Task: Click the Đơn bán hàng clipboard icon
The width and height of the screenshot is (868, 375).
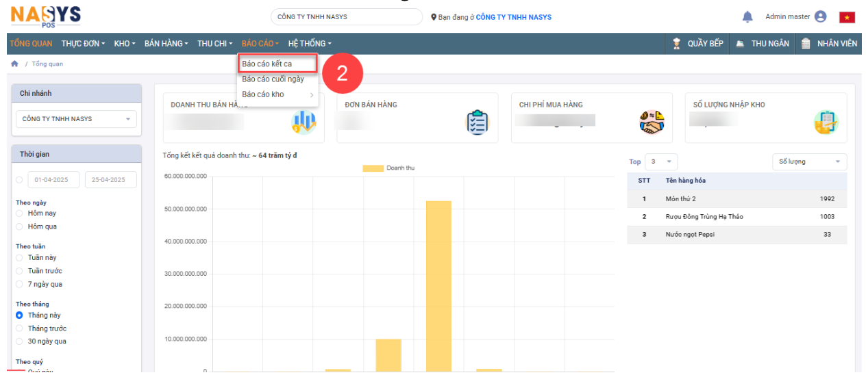Action: coord(477,122)
